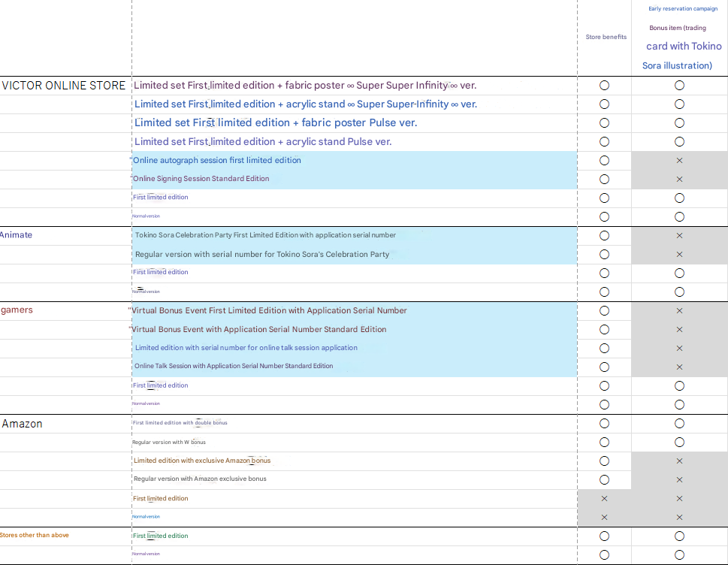Click X mark for online talk session limited edition row

point(679,348)
